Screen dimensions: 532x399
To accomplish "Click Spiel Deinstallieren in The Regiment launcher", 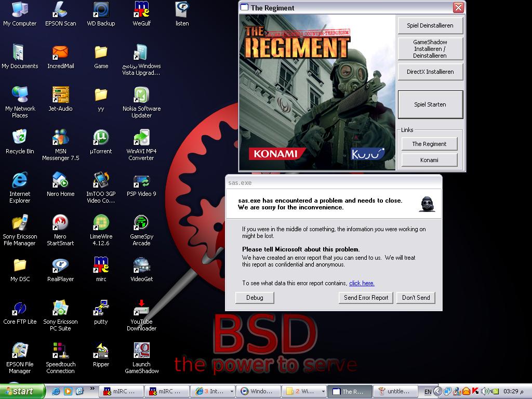I will tap(430, 25).
